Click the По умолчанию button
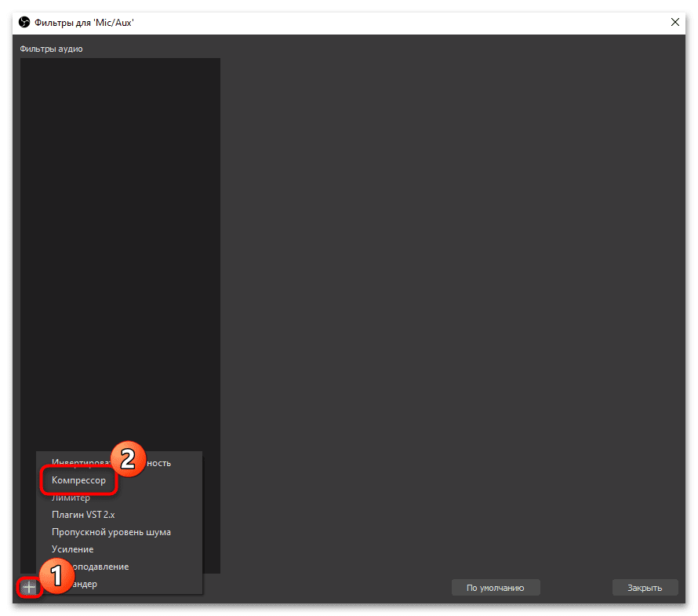The height and width of the screenshot is (616, 698). coord(496,588)
